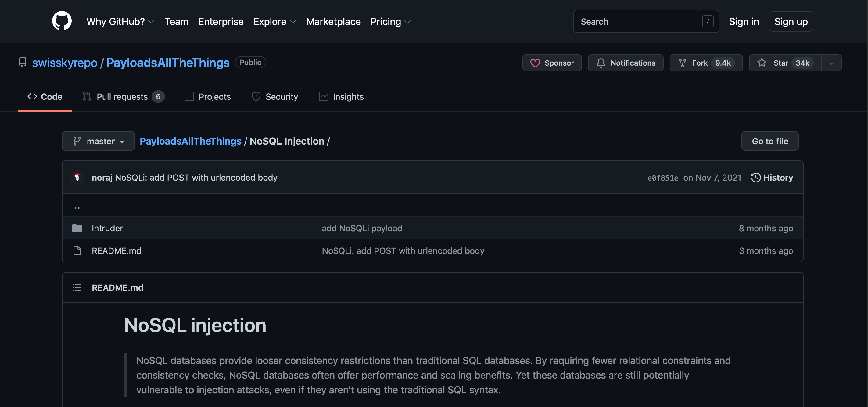Click the GitHub Octocat logo
Image resolution: width=868 pixels, height=407 pixels.
coord(62,21)
